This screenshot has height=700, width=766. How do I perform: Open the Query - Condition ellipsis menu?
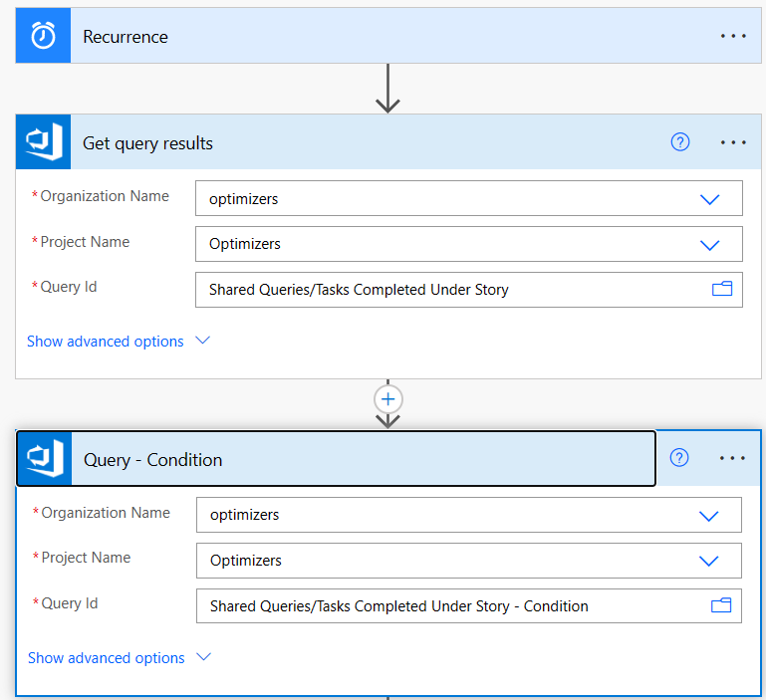(x=732, y=458)
